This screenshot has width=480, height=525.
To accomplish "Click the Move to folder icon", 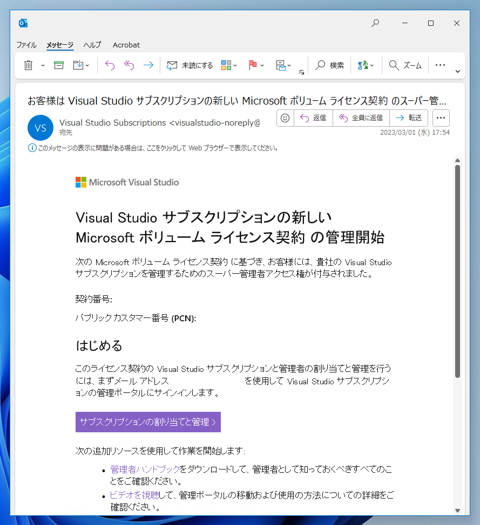I will tap(78, 65).
